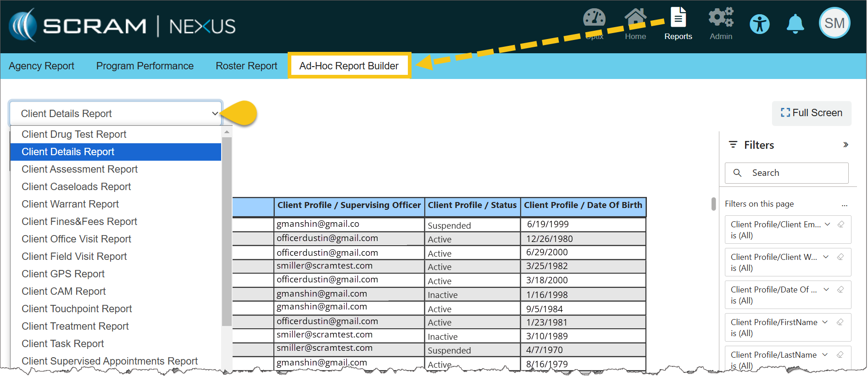
Task: Go to Home via house icon
Action: click(x=635, y=19)
